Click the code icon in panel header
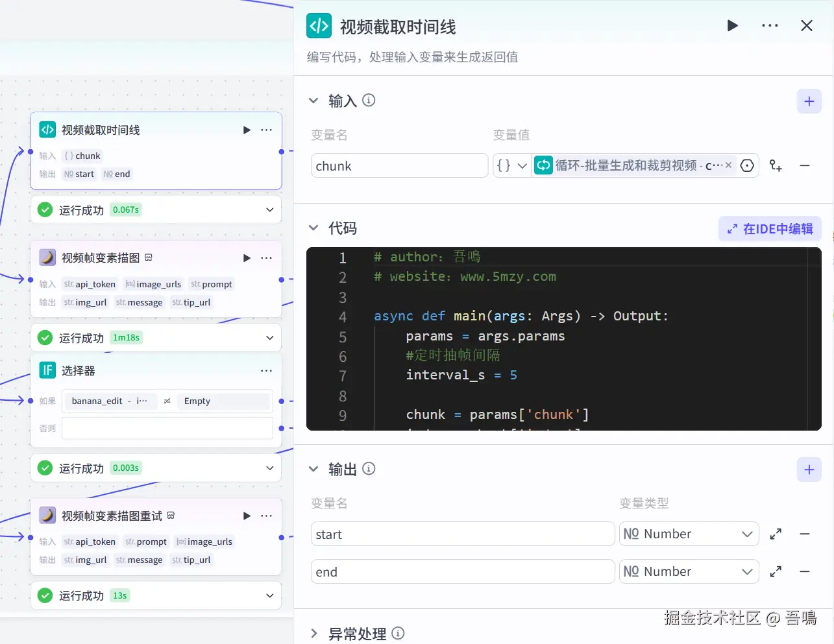The image size is (834, 644). [319, 26]
